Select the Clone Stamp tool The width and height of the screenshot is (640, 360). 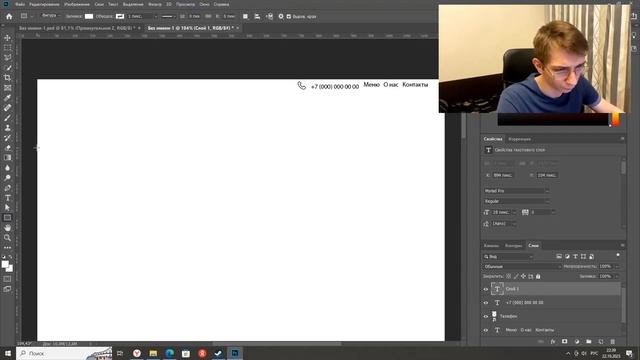tap(7, 128)
